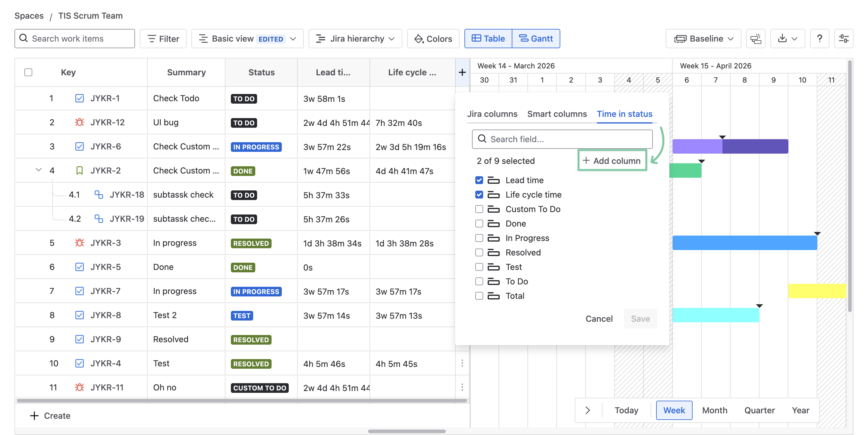The height and width of the screenshot is (435, 868).
Task: Open three-dot menu for JYKR-4 row
Action: (x=462, y=363)
